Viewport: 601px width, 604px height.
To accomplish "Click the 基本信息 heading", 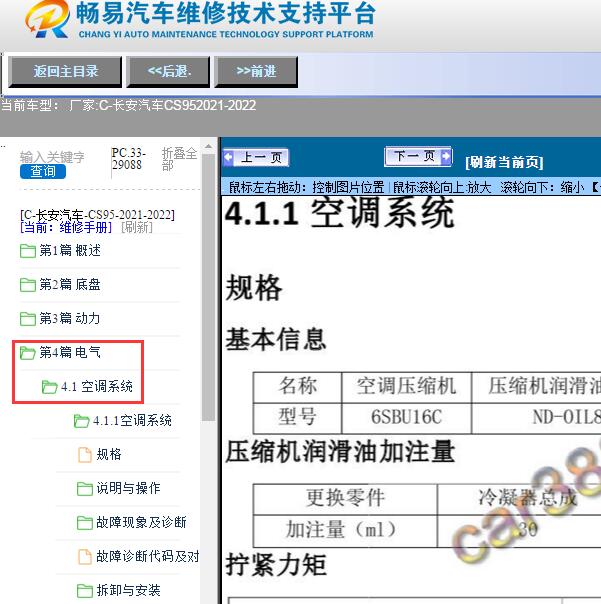I will (x=276, y=339).
